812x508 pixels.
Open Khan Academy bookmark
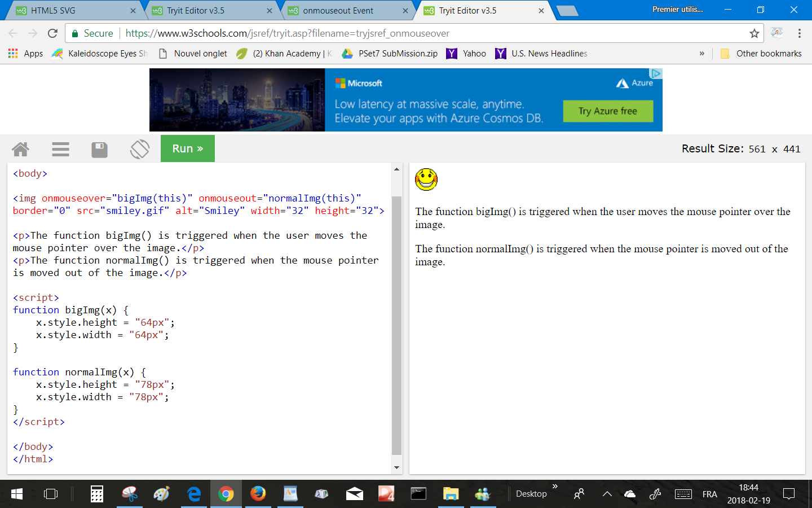pyautogui.click(x=284, y=53)
